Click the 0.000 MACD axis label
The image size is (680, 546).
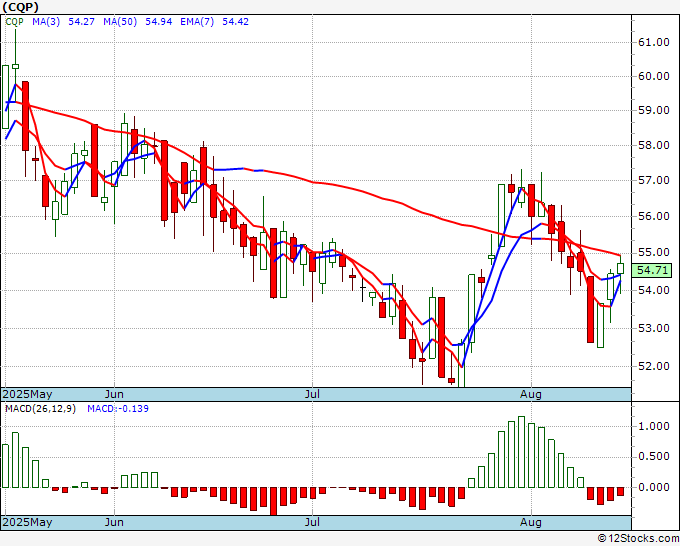tap(654, 487)
